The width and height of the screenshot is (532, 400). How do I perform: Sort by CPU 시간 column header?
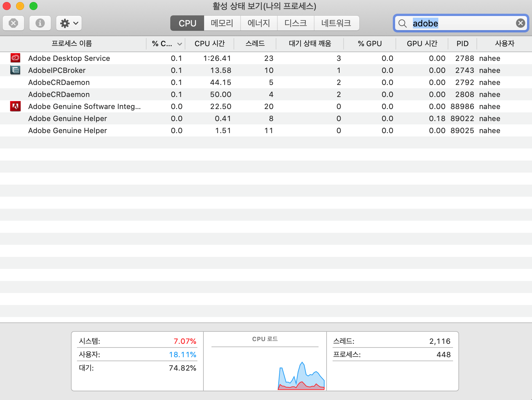210,43
